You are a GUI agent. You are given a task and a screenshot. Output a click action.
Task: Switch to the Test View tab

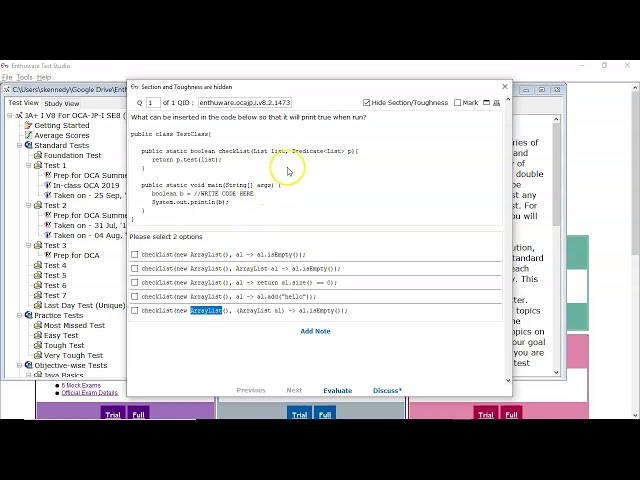23,103
